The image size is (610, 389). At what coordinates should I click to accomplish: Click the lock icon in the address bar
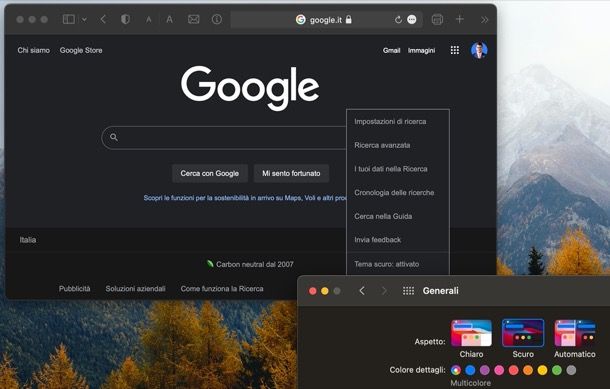coord(349,19)
